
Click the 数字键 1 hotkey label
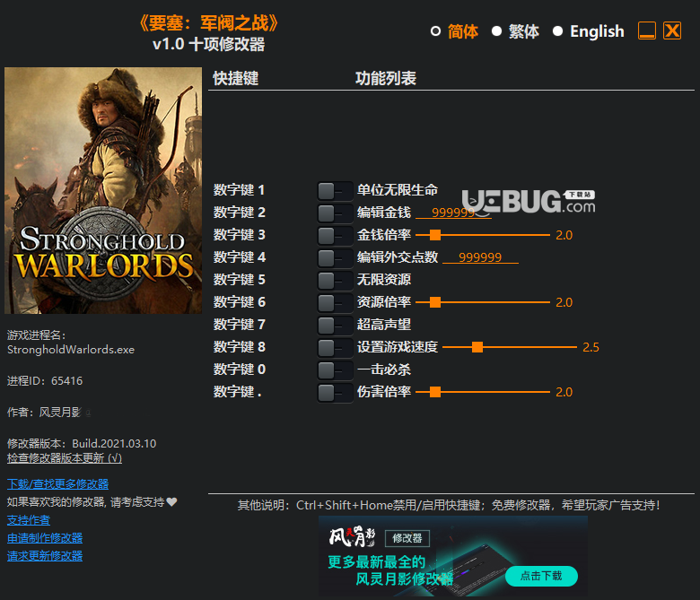click(239, 190)
